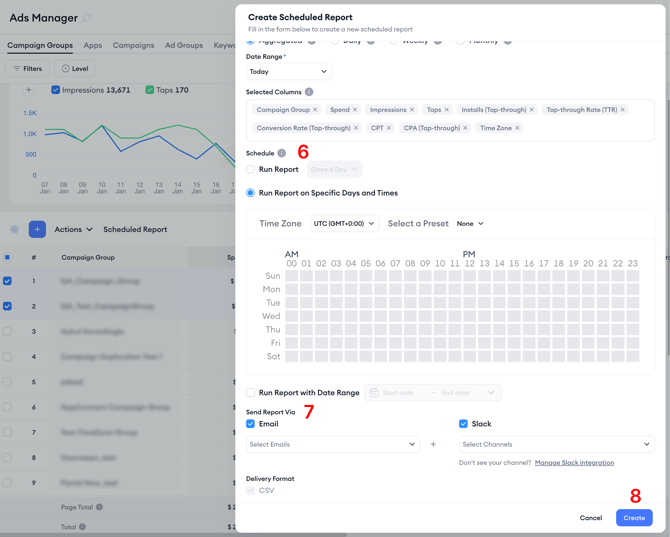Click the blue plus add button
Image resolution: width=670 pixels, height=537 pixels.
[37, 229]
